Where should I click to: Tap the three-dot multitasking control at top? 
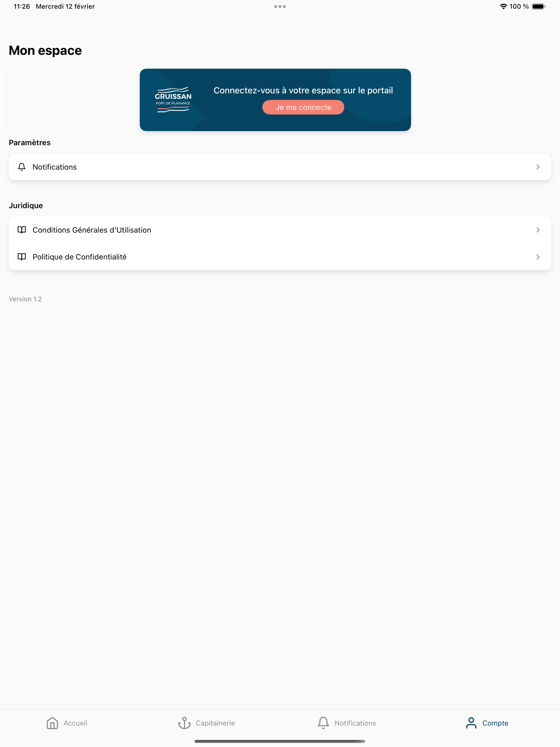pos(280,7)
